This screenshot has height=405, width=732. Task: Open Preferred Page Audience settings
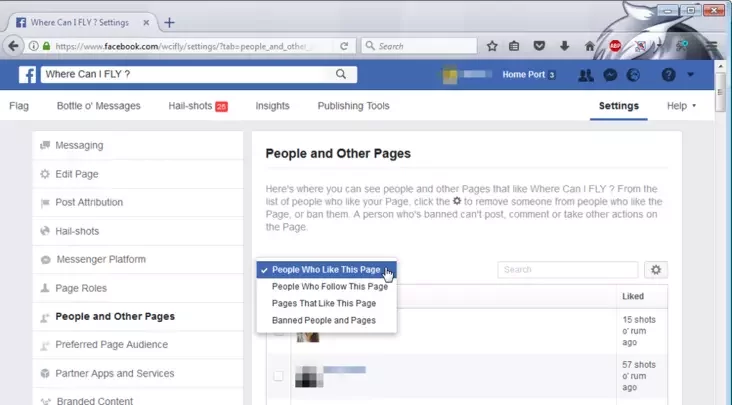(111, 345)
